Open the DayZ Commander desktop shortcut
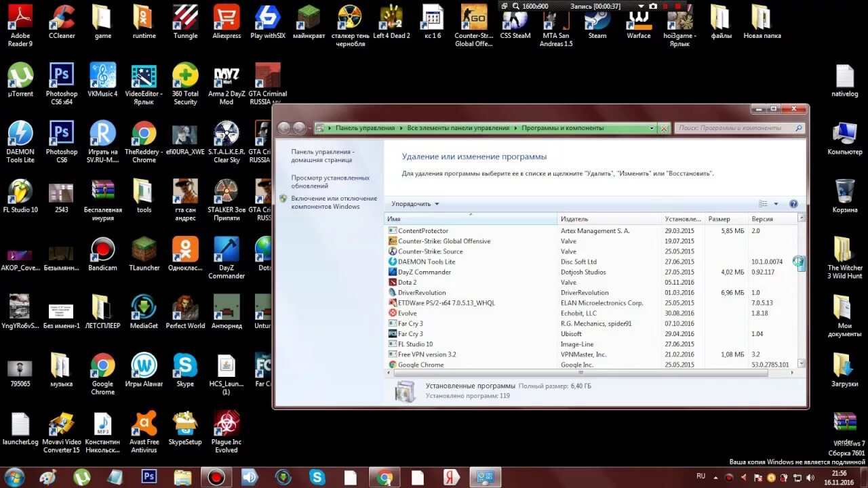The image size is (868, 488). click(226, 258)
